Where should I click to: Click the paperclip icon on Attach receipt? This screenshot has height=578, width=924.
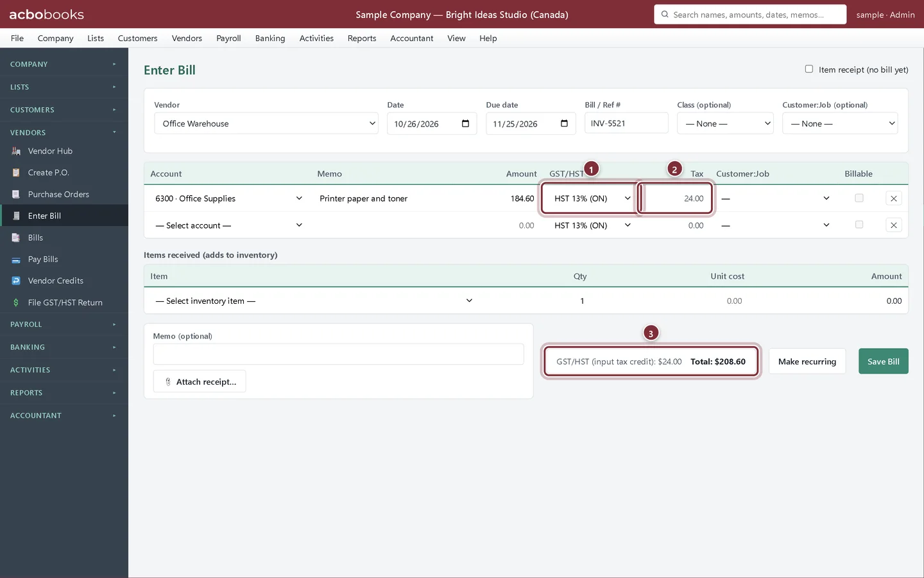[x=168, y=381]
